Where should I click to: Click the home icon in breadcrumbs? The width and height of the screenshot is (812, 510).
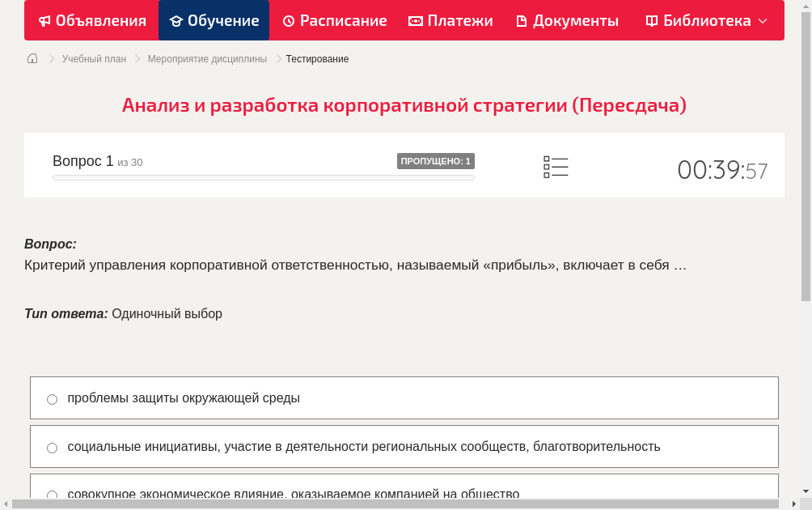pos(32,58)
